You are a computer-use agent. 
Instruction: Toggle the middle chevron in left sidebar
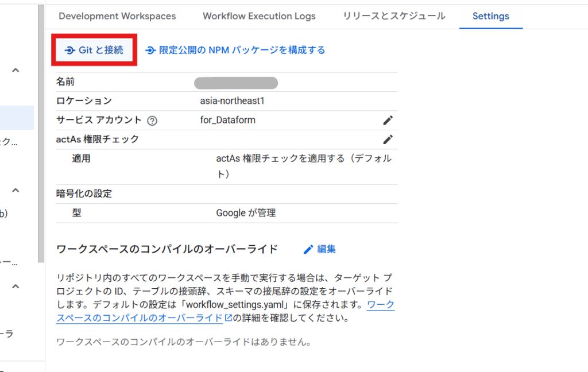click(16, 191)
